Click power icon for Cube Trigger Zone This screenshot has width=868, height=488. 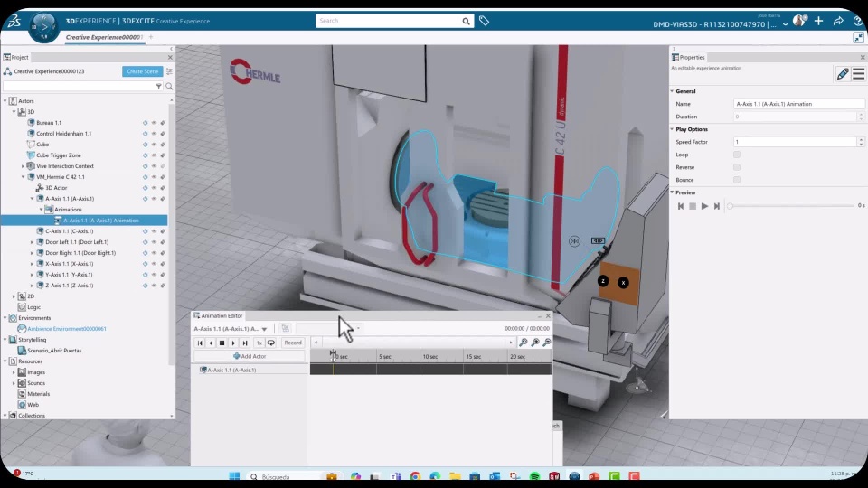point(145,155)
